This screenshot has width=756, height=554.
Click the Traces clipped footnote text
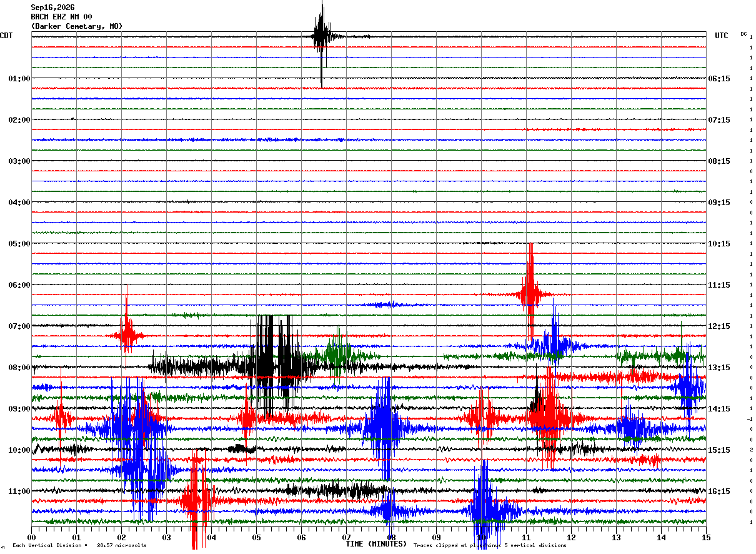[490, 545]
